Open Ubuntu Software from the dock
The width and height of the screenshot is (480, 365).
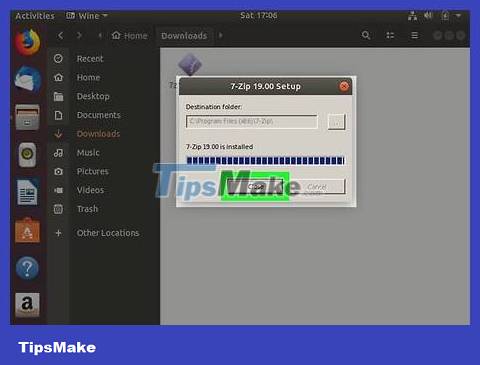coord(27,231)
